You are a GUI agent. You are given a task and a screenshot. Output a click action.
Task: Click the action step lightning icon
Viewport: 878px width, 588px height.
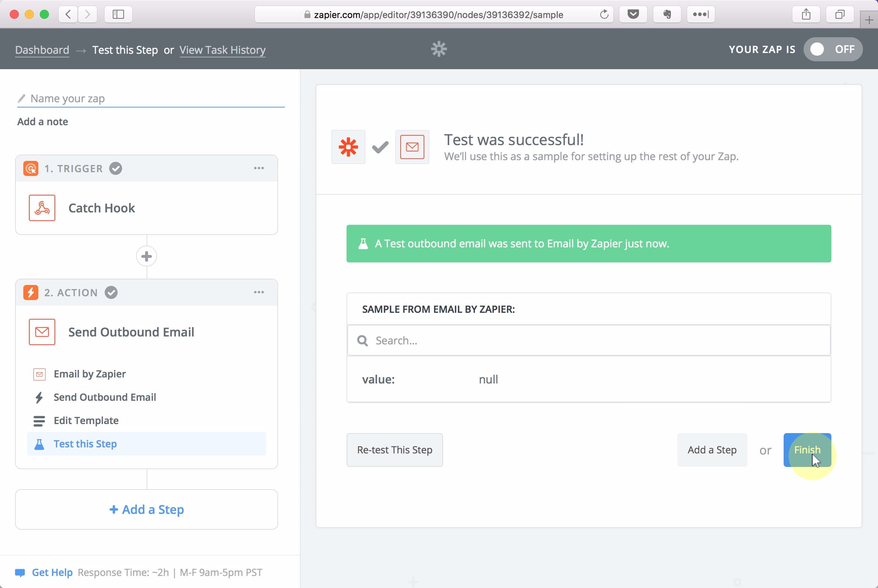(x=31, y=292)
